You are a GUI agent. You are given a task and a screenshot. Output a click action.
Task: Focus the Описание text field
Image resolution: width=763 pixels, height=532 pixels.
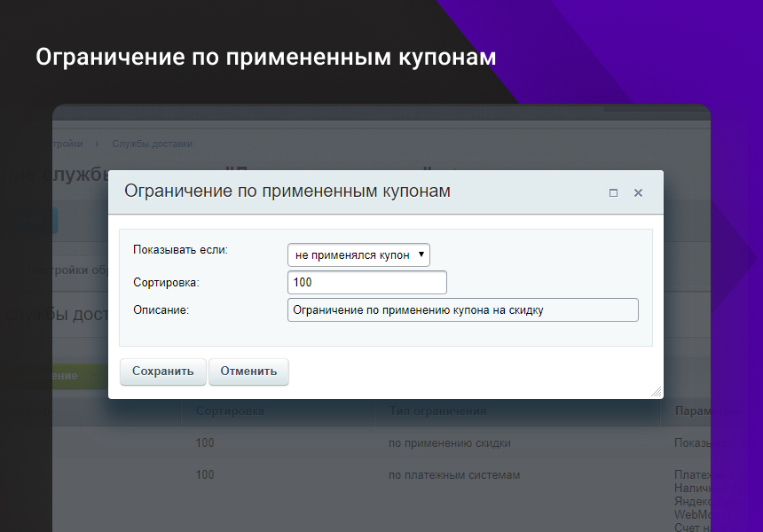(462, 309)
